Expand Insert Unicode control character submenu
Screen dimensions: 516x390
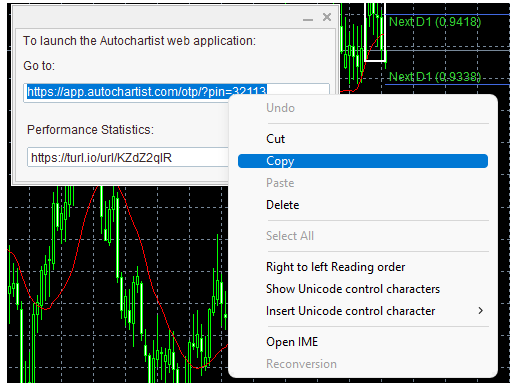point(363,311)
